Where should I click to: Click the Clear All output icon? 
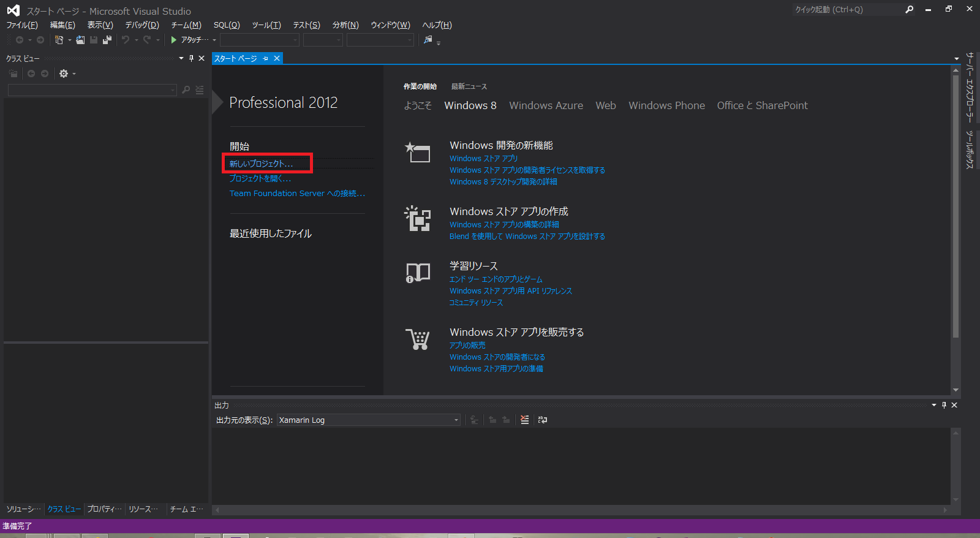pyautogui.click(x=524, y=420)
